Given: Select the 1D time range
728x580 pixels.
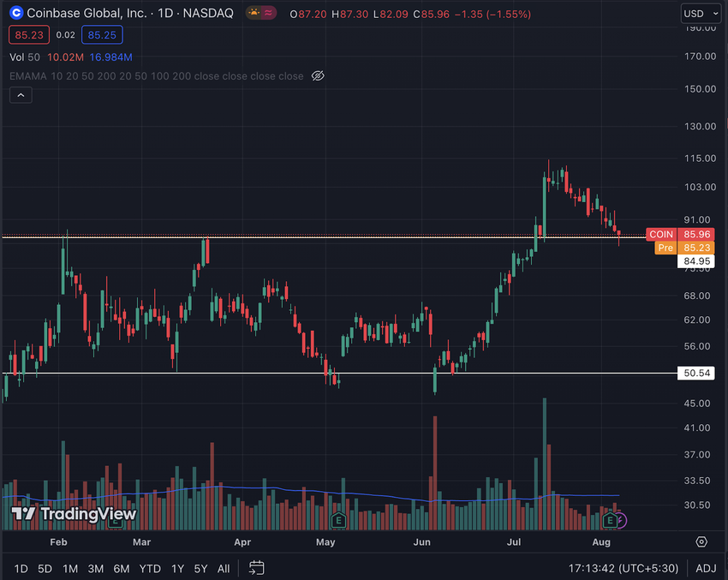Looking at the screenshot, I should click(x=21, y=568).
